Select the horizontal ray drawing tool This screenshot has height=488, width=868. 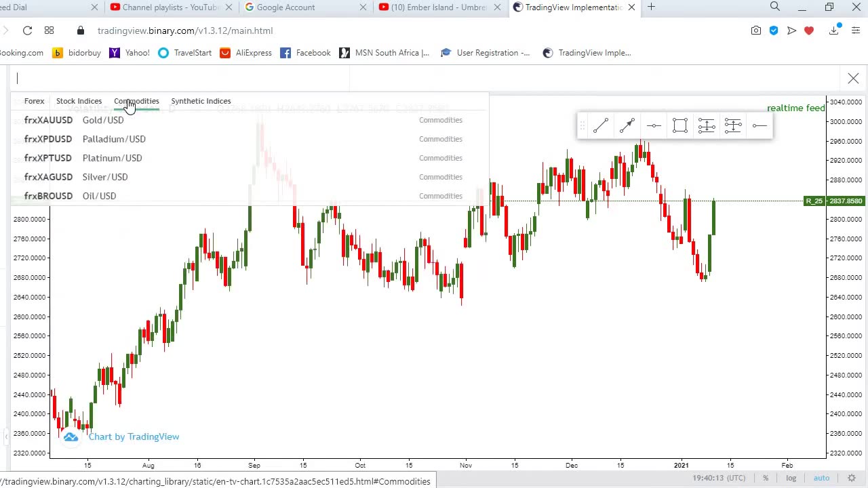(759, 125)
